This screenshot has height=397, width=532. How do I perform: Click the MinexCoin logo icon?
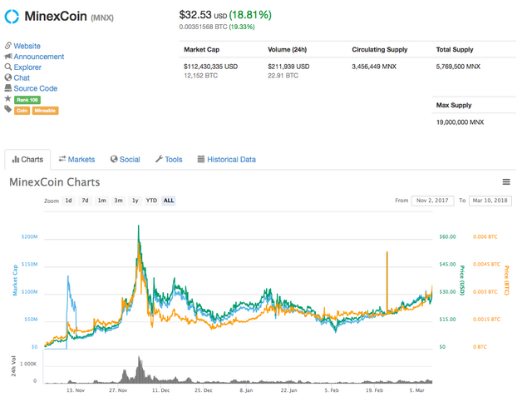click(12, 17)
